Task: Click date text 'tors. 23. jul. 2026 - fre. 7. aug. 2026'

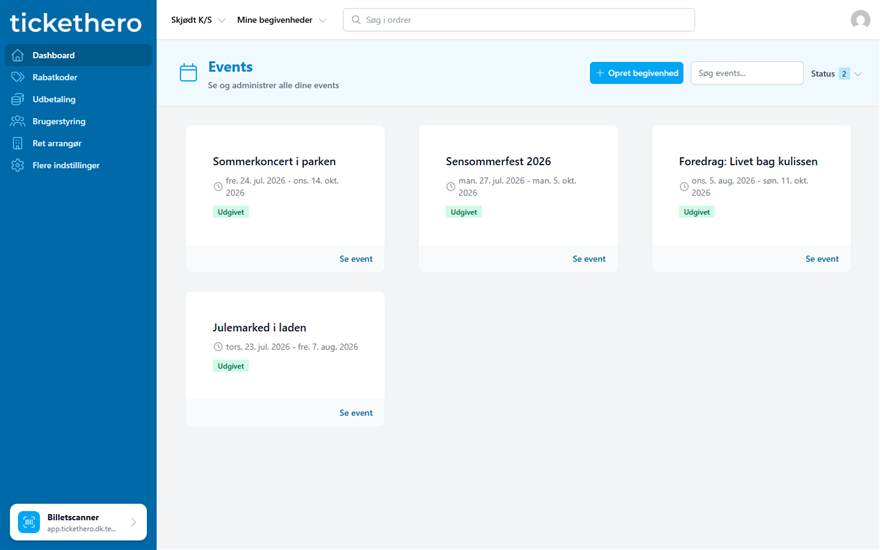Action: pyautogui.click(x=292, y=347)
